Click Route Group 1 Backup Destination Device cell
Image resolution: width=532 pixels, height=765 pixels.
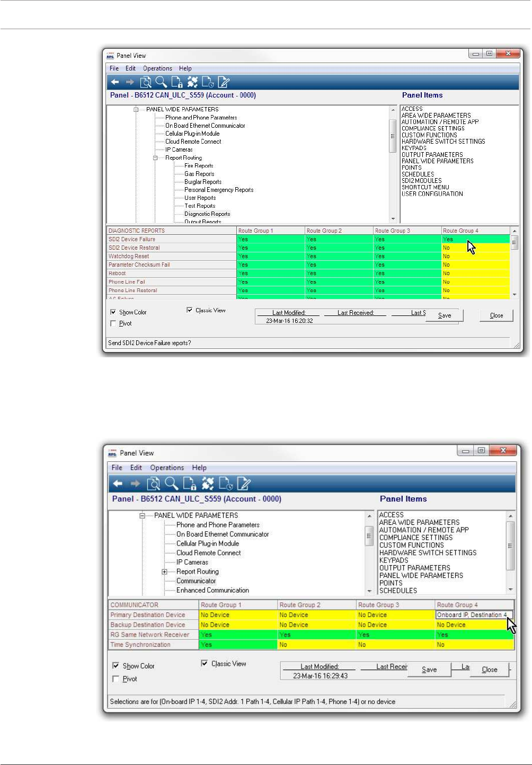tap(238, 625)
